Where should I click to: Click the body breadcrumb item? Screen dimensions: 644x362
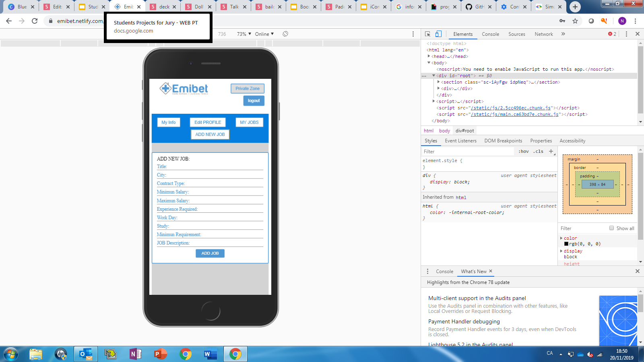pyautogui.click(x=444, y=131)
